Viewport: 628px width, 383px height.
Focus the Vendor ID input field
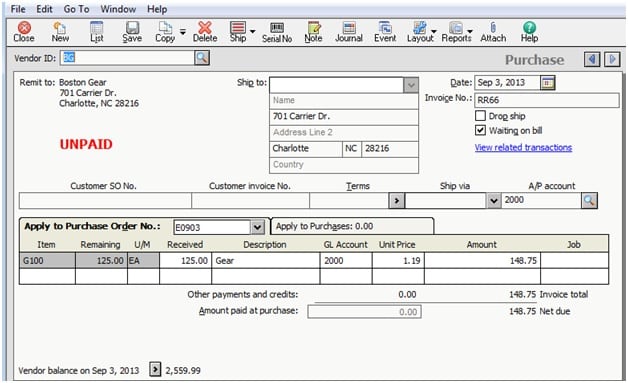pos(127,58)
